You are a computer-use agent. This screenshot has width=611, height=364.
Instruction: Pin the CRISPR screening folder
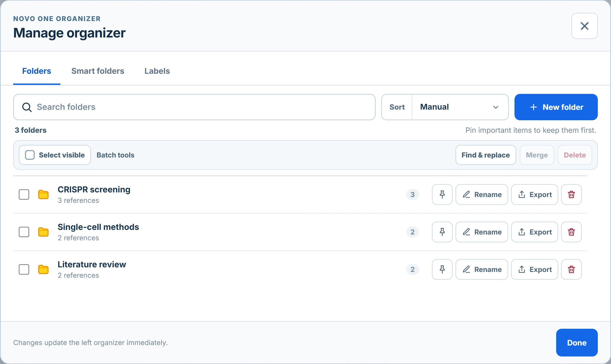442,194
